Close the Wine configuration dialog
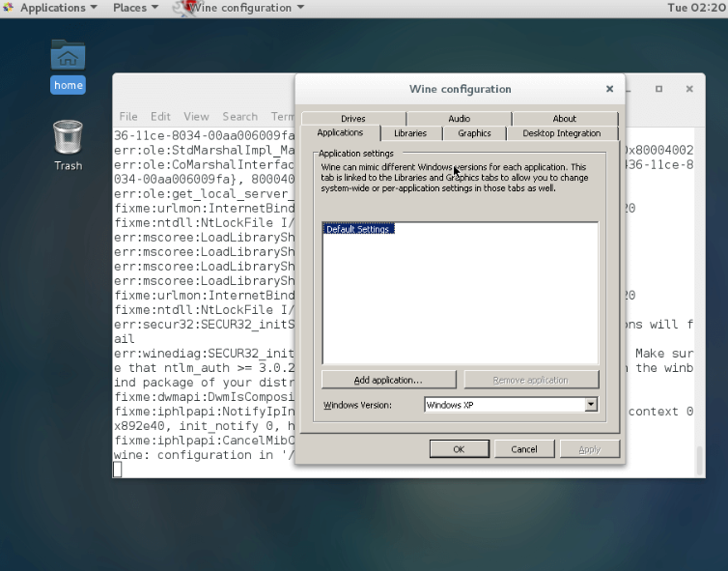The height and width of the screenshot is (571, 728). coord(609,89)
